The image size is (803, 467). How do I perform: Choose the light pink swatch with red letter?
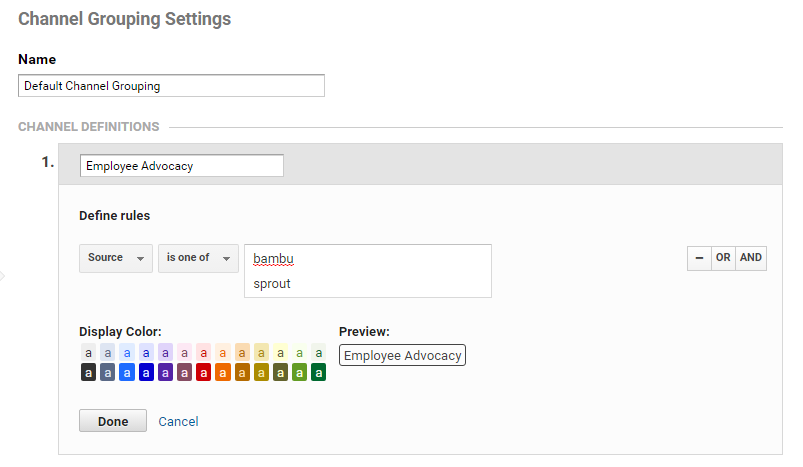click(203, 352)
